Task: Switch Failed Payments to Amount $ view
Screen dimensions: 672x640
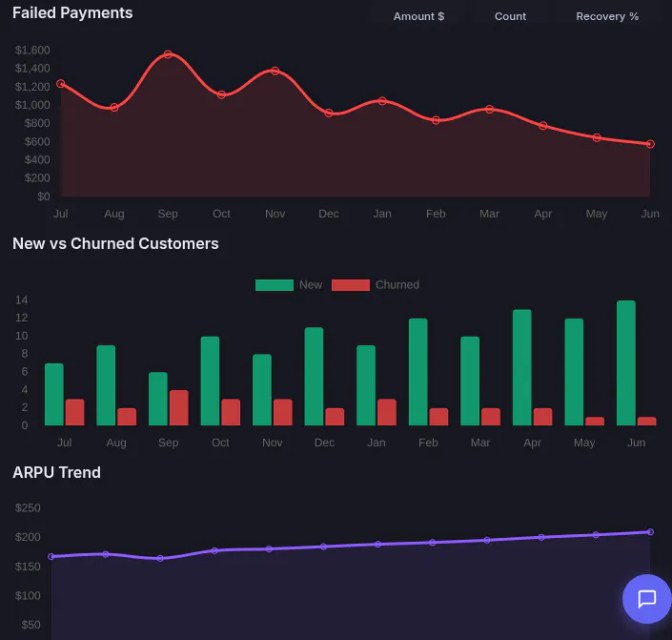Action: [x=418, y=16]
